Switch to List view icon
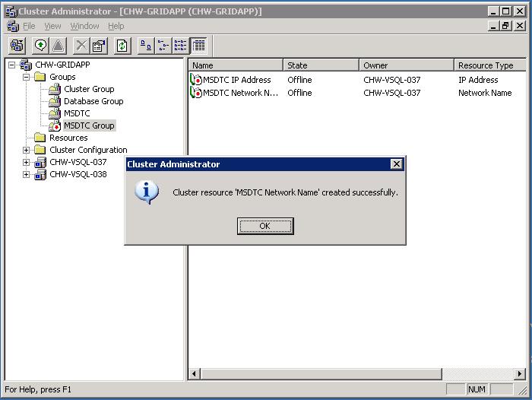Screen dimensions: 532x400 click(181, 46)
